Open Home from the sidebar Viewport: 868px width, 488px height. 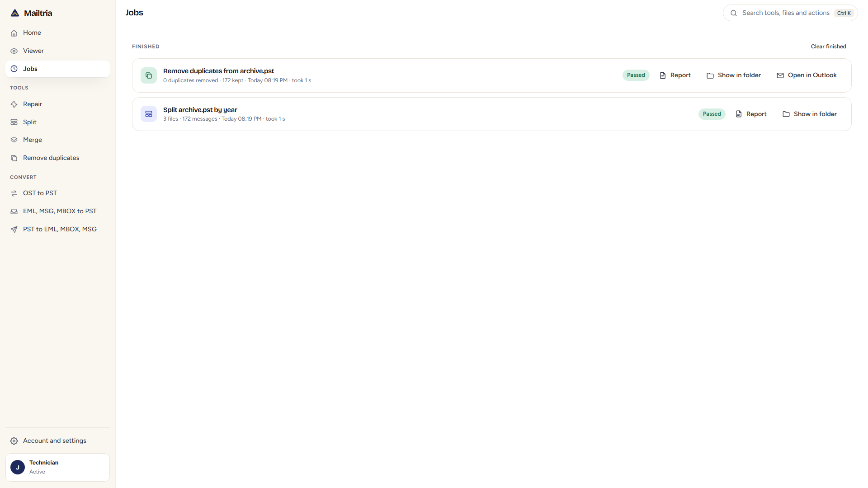point(57,33)
